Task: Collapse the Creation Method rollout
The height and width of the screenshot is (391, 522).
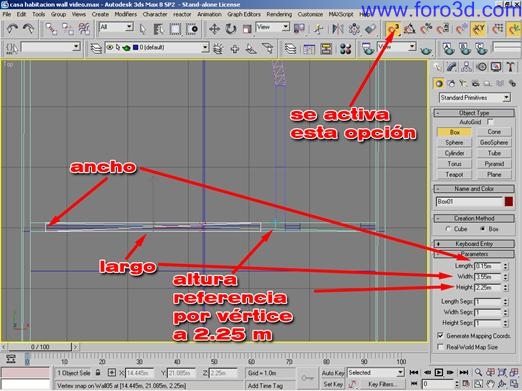Action: (474, 219)
